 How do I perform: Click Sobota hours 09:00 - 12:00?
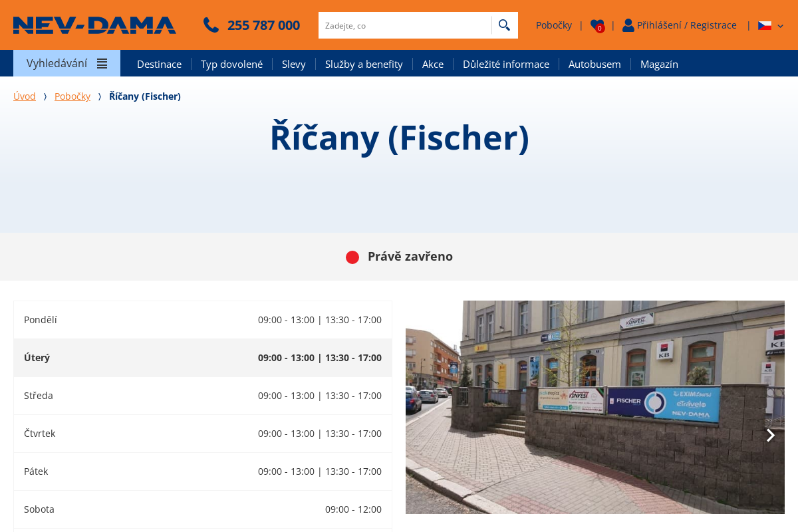pos(353,509)
